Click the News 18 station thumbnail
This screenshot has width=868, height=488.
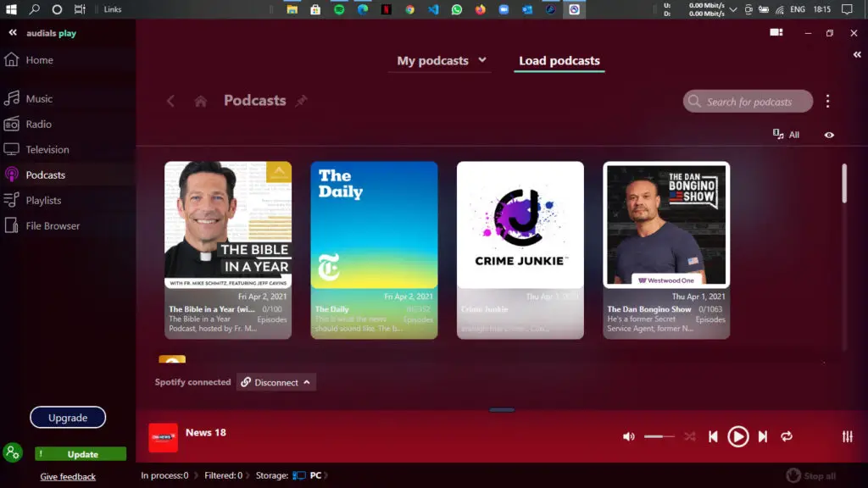click(x=164, y=438)
